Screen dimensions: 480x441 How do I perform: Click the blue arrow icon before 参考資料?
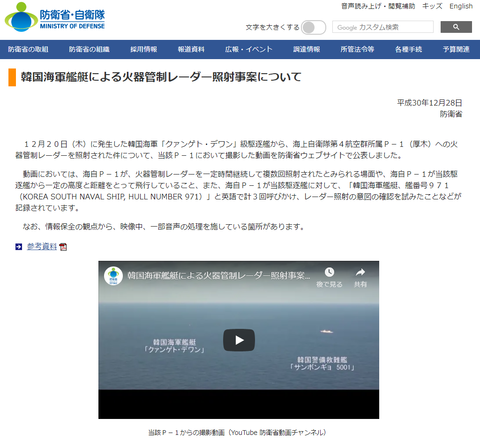[19, 247]
